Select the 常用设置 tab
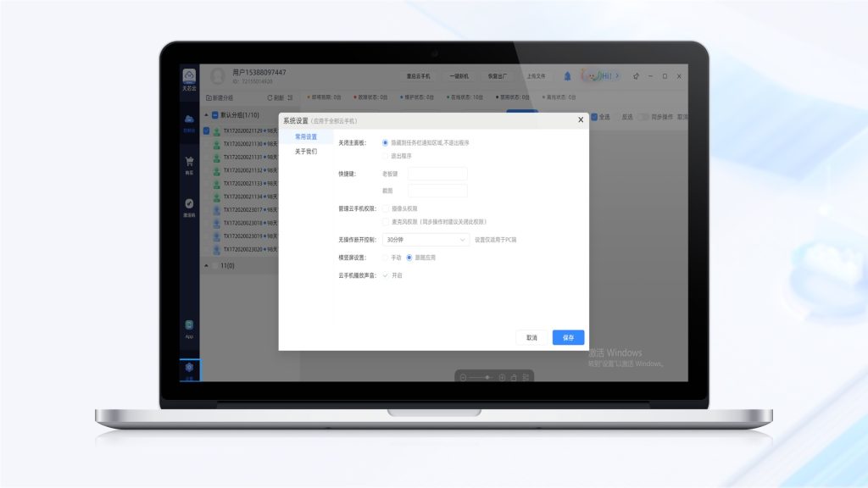The width and height of the screenshot is (868, 488). tap(306, 136)
